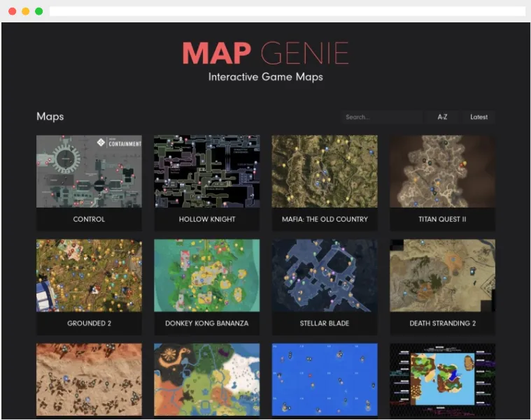531x420 pixels.
Task: Open the blue ocean map thumbnail
Action: click(x=325, y=379)
